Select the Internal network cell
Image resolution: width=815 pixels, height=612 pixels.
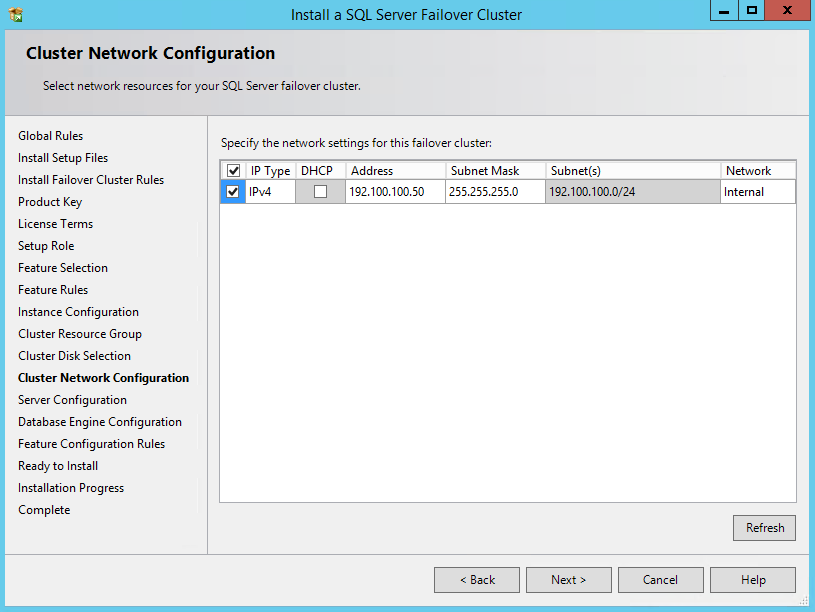point(758,192)
